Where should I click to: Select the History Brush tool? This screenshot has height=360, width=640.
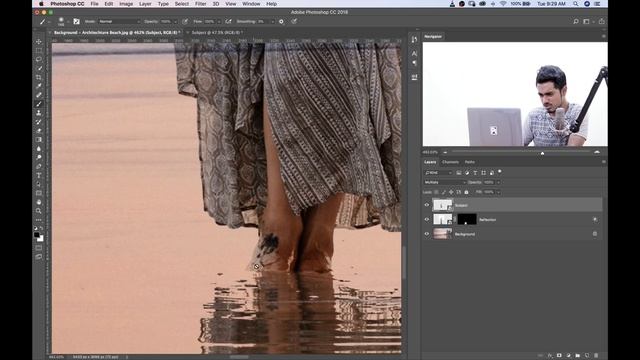point(39,122)
